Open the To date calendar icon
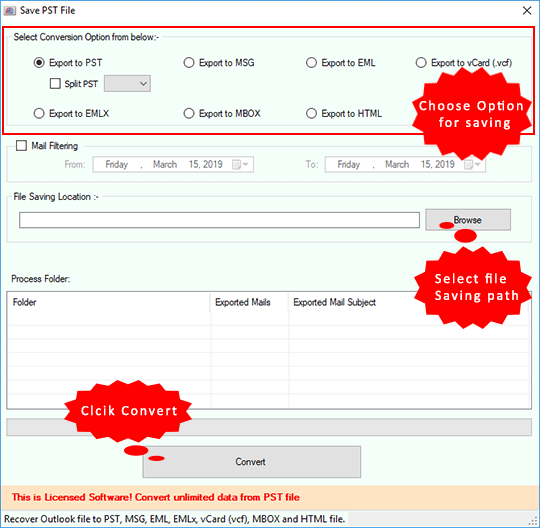Viewport: 540px width, 528px height. [472, 165]
